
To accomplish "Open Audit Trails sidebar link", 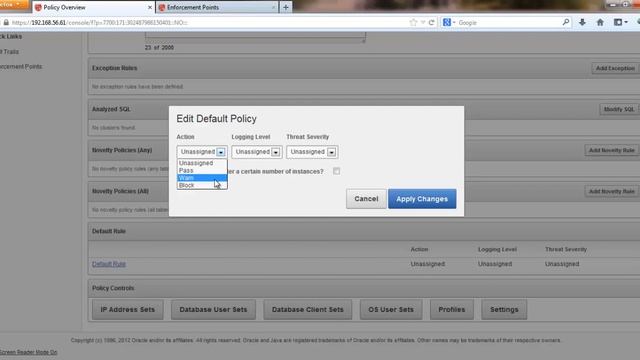I will click(9, 52).
